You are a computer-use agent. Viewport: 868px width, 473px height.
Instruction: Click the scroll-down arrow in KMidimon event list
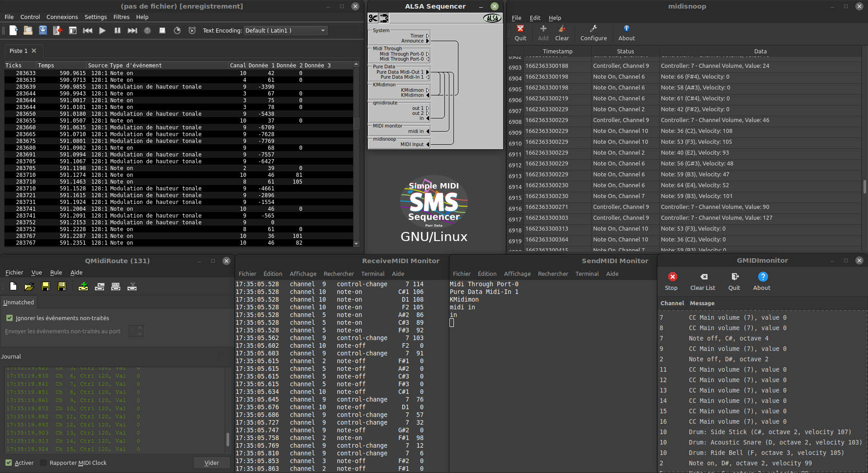356,244
